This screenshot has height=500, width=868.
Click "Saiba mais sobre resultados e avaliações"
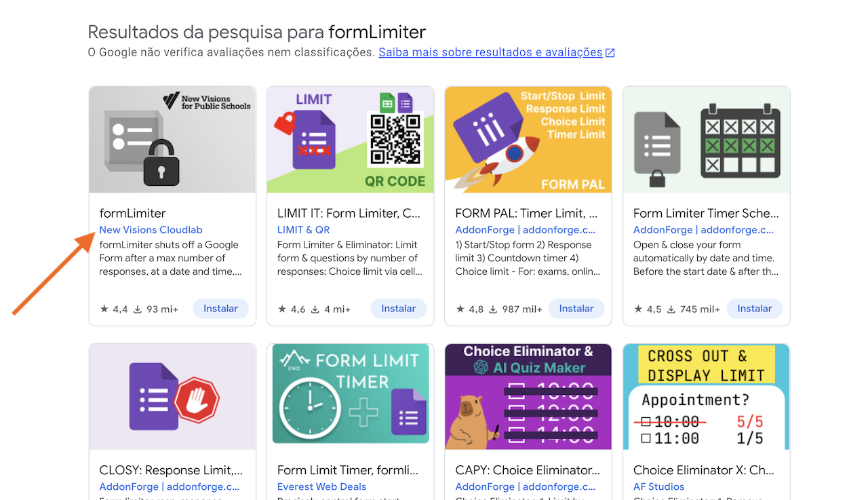pos(490,52)
